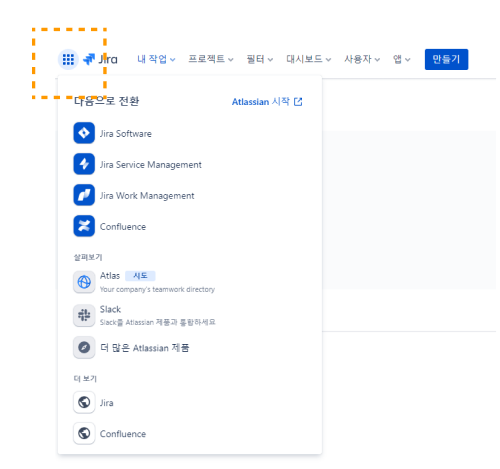500x469 pixels.
Task: Click the blue Confluence product icon
Action: tap(84, 226)
